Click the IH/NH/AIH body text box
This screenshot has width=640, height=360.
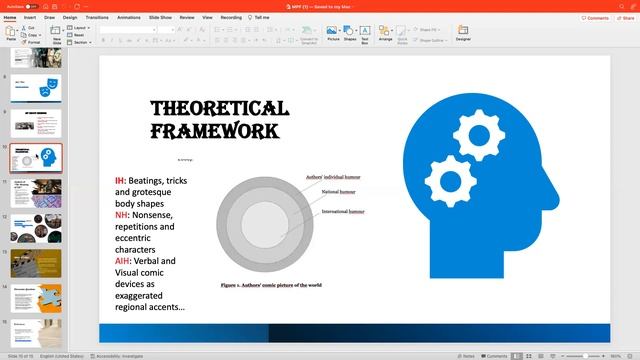[151, 244]
